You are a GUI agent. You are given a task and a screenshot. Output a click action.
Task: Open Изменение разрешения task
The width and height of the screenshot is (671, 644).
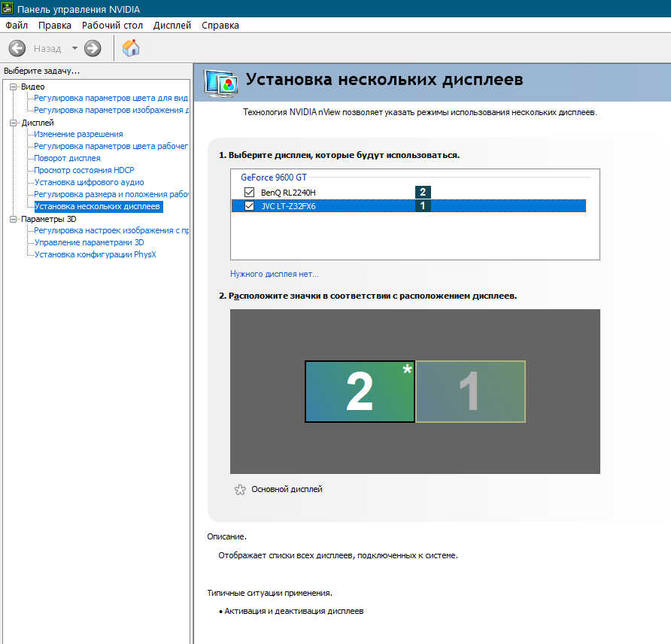click(x=78, y=134)
